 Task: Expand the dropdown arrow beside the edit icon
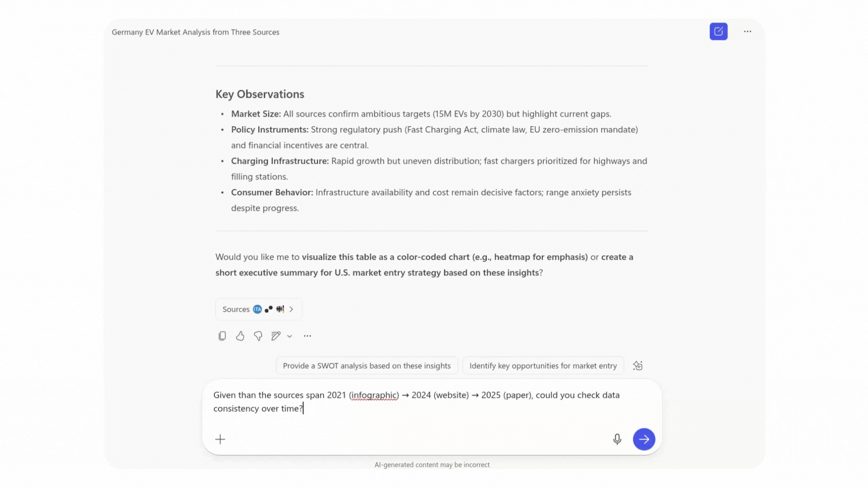[x=289, y=336]
